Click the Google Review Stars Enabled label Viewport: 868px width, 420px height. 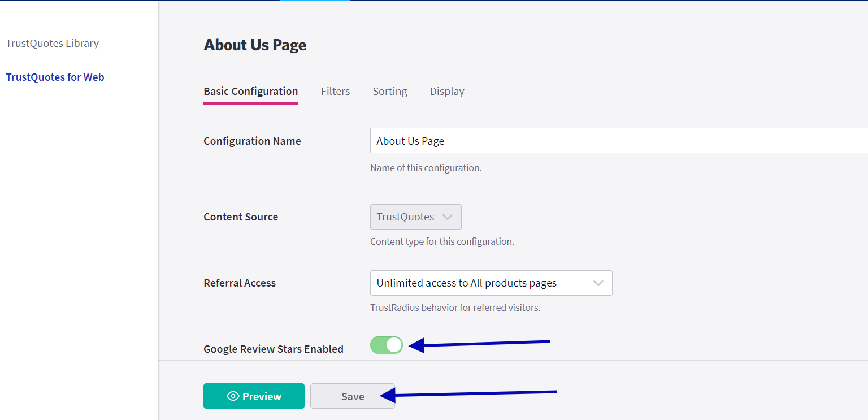tap(274, 349)
